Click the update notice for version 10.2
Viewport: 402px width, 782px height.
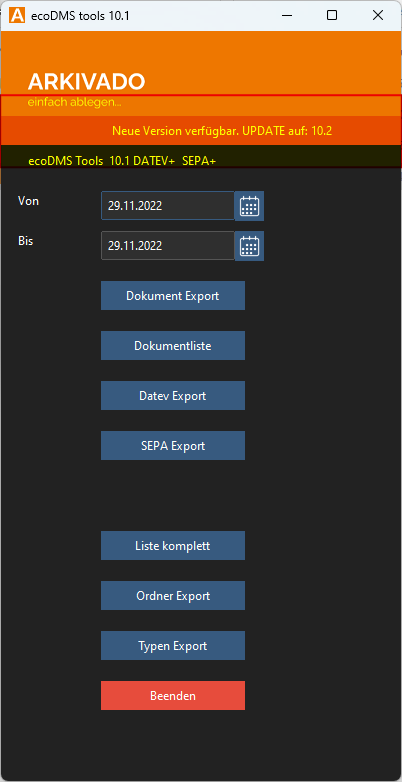click(x=222, y=131)
